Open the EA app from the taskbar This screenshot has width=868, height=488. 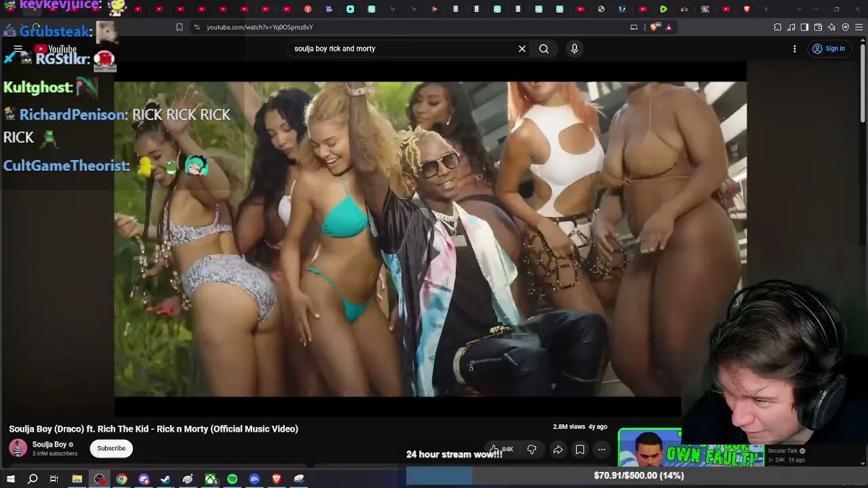[x=254, y=479]
